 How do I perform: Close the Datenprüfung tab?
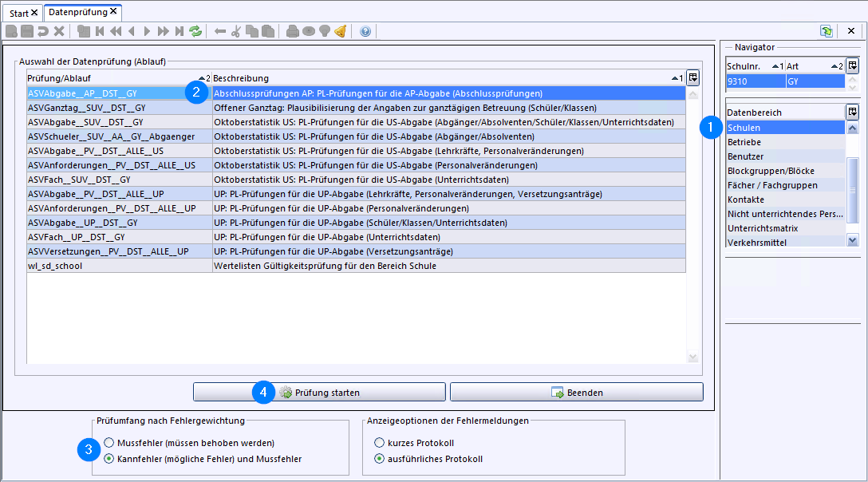point(113,11)
